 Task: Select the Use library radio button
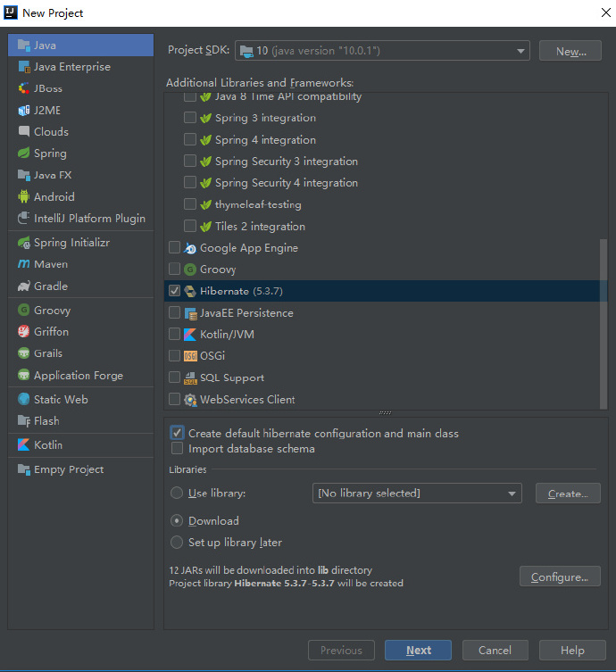pyautogui.click(x=177, y=494)
